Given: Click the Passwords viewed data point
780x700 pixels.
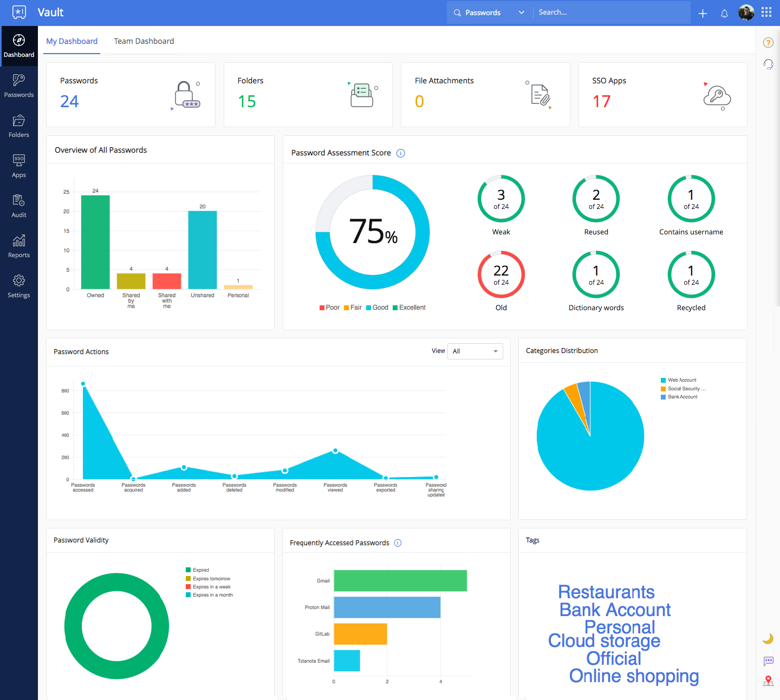Looking at the screenshot, I should [335, 450].
